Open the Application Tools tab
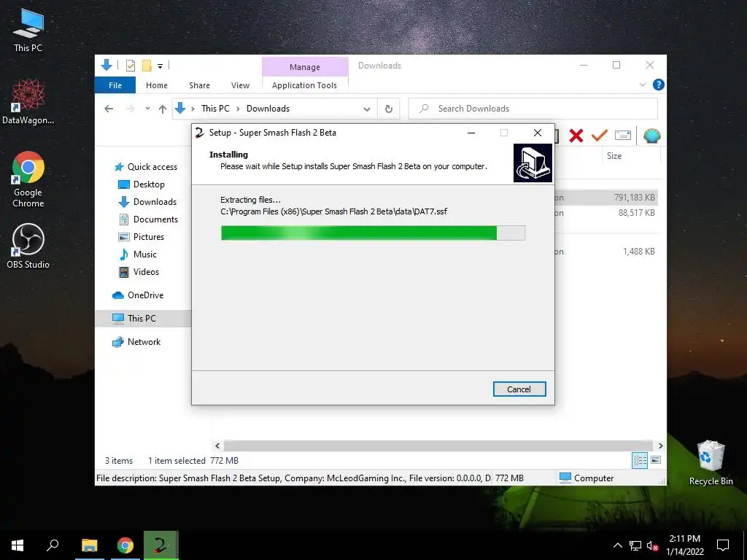 pyautogui.click(x=304, y=85)
